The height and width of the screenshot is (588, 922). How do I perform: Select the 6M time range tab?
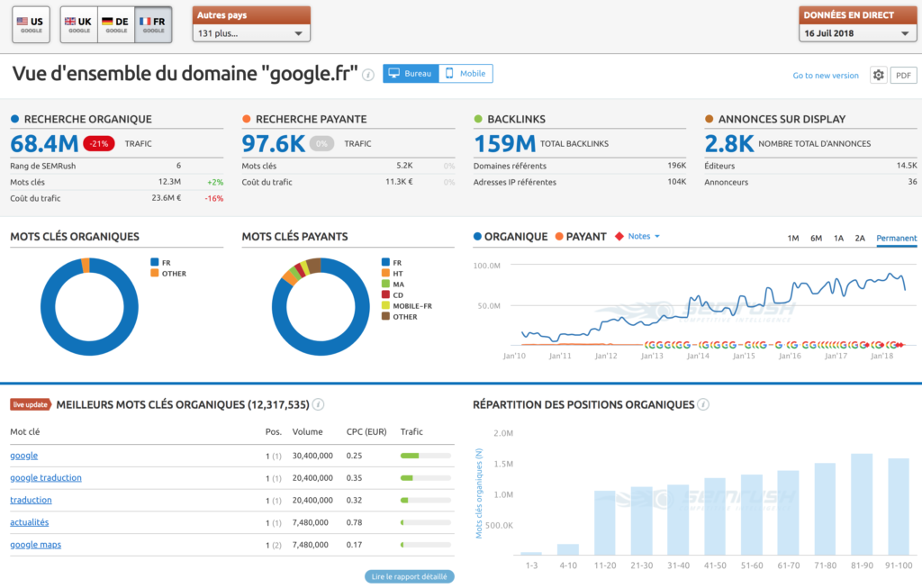(816, 239)
